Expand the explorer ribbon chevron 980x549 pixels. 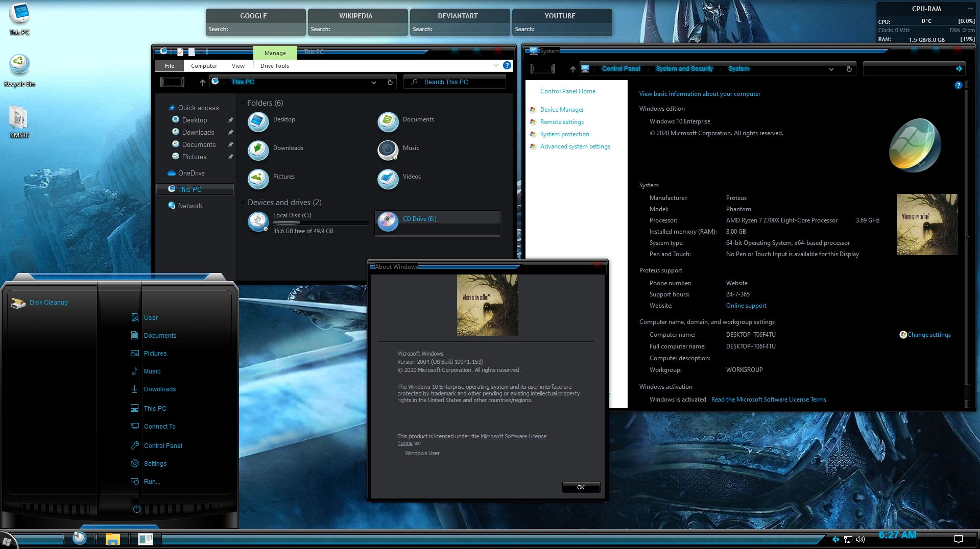[495, 65]
